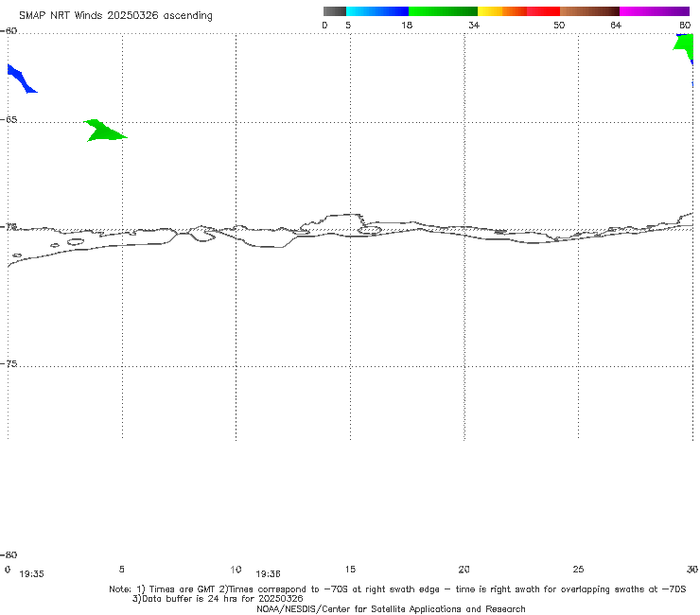Select the gray 0-5 segment of the color bar
Viewport: 700px width, 615px height.
click(x=335, y=11)
